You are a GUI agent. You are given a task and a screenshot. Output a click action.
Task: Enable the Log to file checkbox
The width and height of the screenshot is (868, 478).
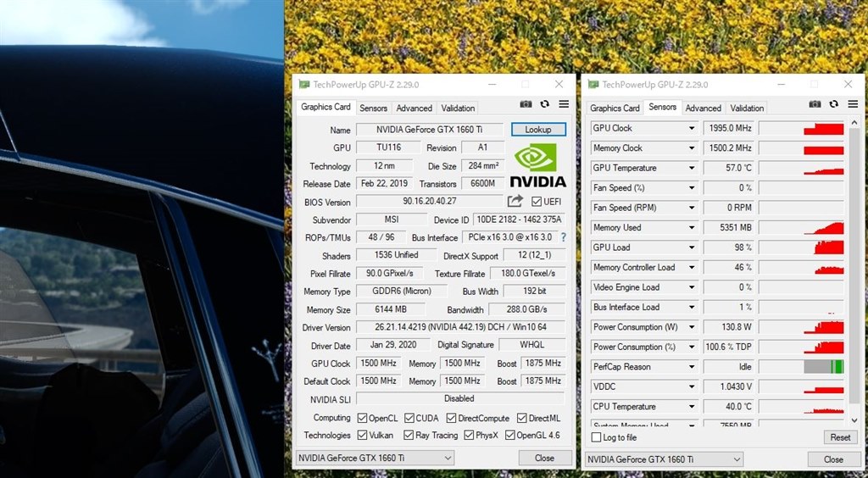(596, 437)
